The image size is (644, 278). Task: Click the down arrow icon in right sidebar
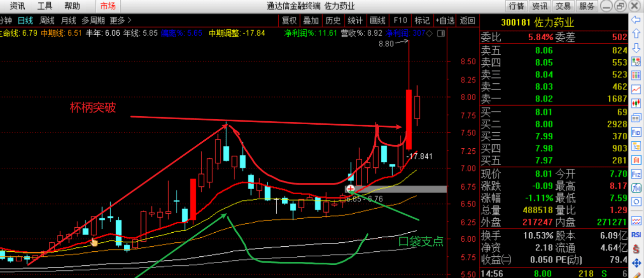coord(636,47)
